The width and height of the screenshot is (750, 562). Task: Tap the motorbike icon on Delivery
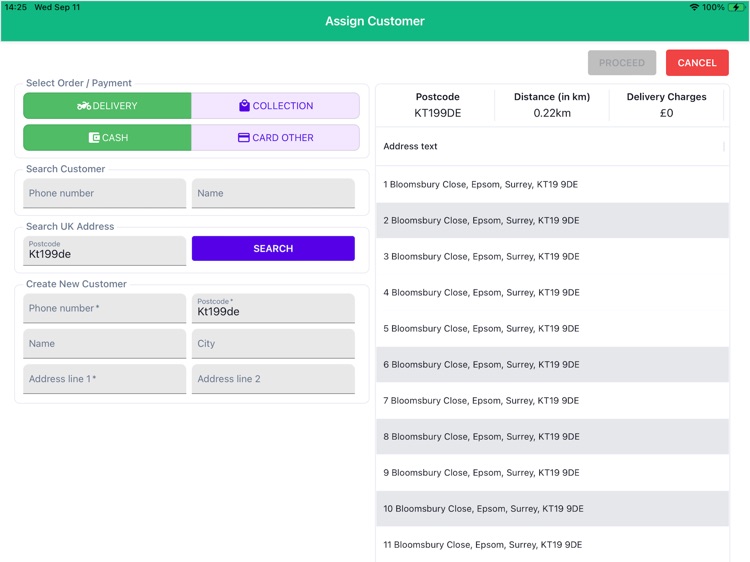click(x=84, y=106)
